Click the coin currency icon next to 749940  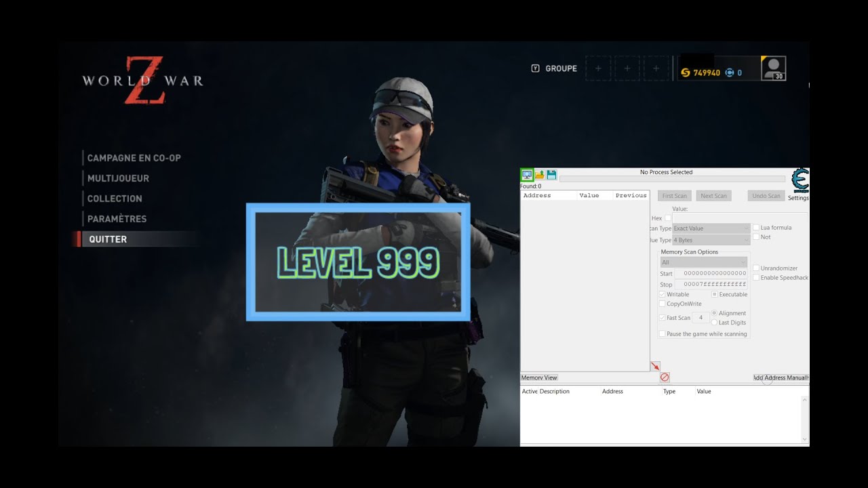click(686, 73)
